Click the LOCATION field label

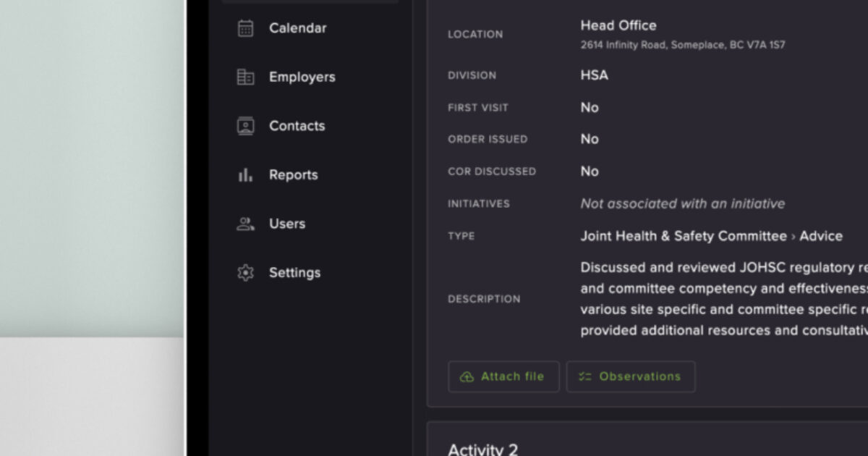coord(475,34)
